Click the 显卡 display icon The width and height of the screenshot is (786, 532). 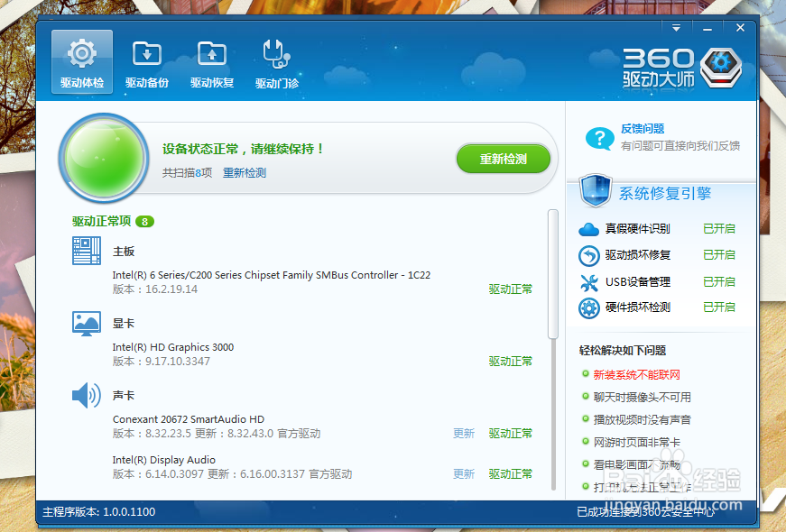87,323
